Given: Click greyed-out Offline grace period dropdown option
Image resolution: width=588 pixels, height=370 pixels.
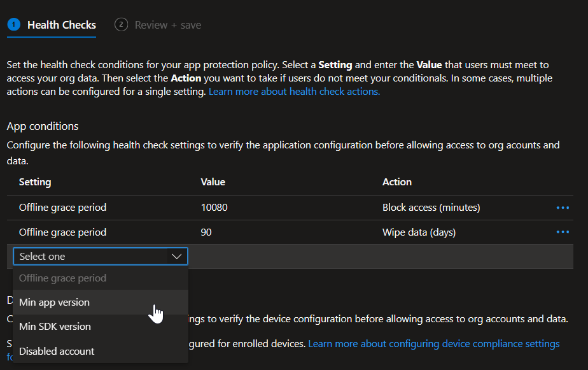Looking at the screenshot, I should [62, 278].
